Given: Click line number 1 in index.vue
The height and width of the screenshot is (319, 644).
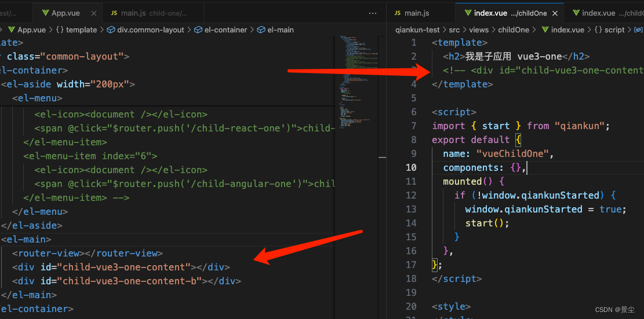Looking at the screenshot, I should [414, 43].
